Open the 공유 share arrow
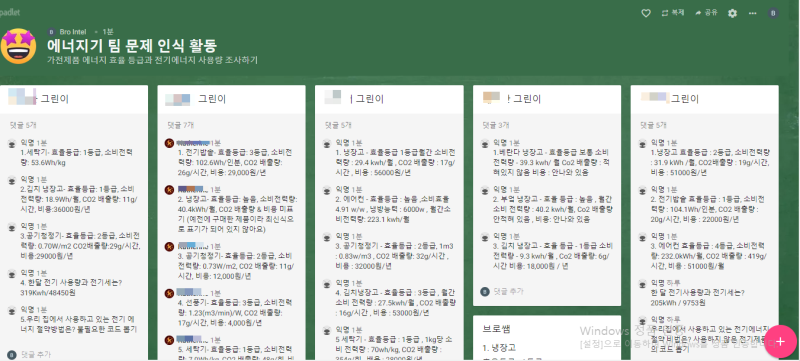The image size is (800, 361). 698,13
